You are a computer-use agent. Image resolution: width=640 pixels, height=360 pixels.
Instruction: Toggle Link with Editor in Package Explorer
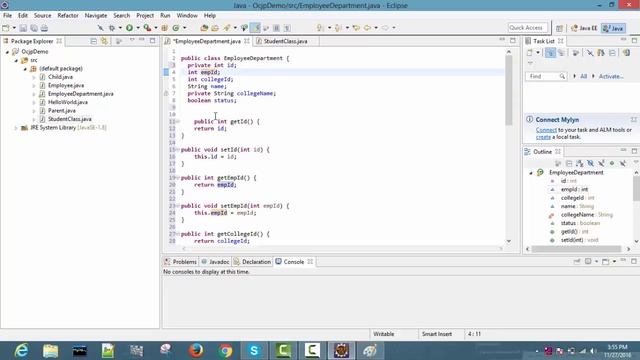104,41
